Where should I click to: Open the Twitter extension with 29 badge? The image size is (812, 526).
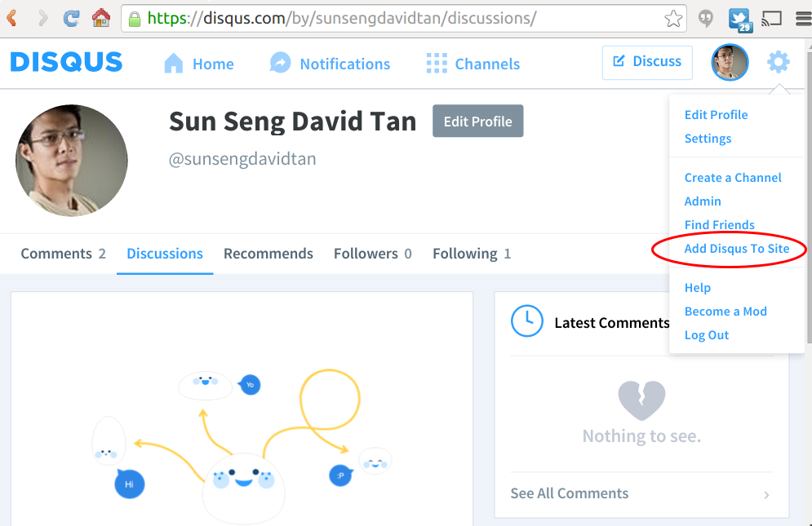click(739, 19)
